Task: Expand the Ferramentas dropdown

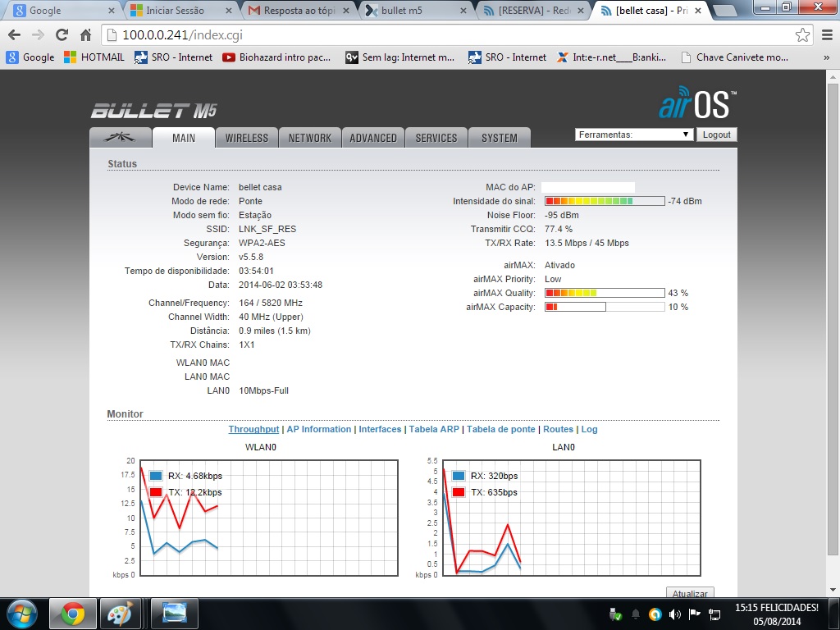Action: coord(634,135)
